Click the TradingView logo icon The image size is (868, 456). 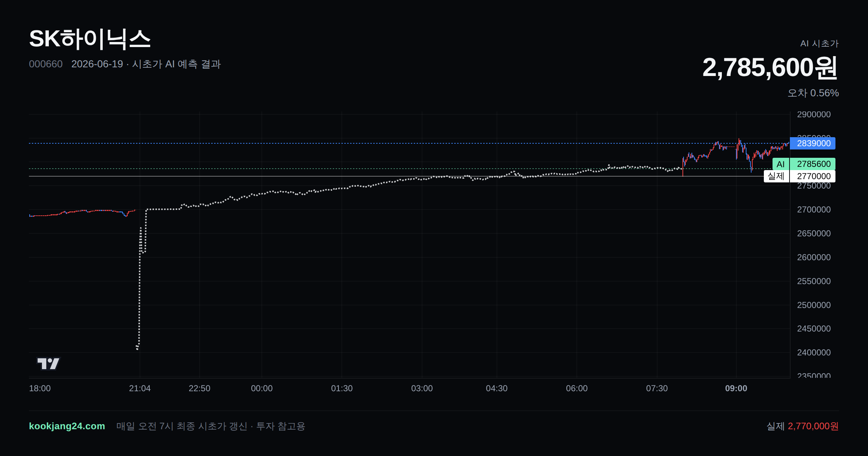[48, 363]
